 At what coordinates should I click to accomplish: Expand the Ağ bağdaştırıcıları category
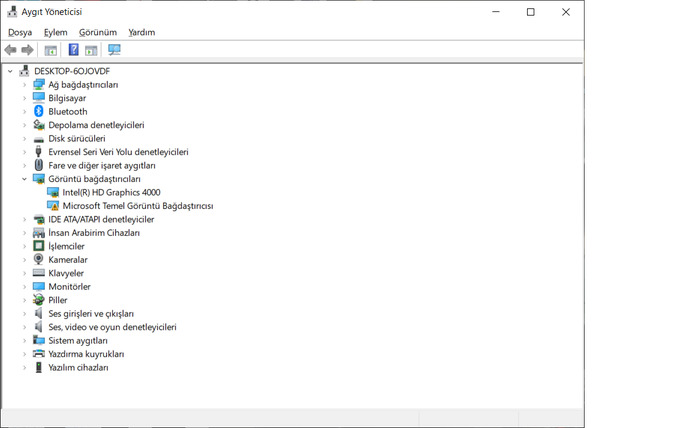[x=25, y=84]
